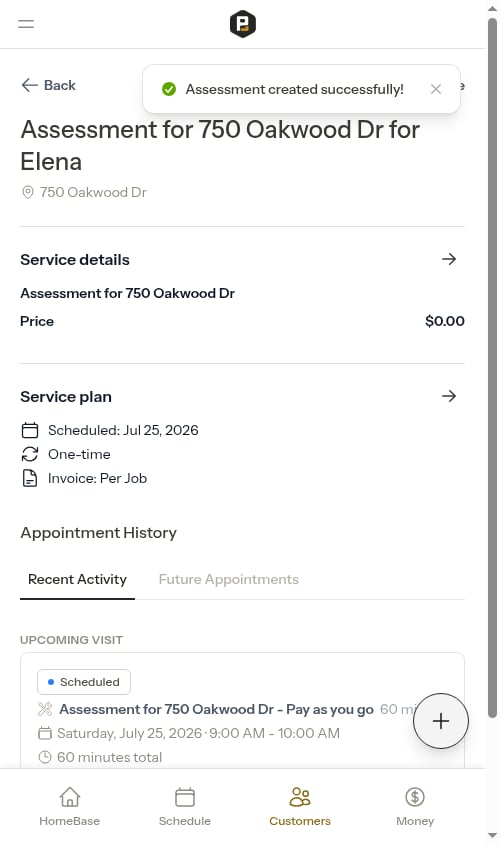The height and width of the screenshot is (845, 500).
Task: Click the Invoice Per Job document icon
Action: (30, 478)
